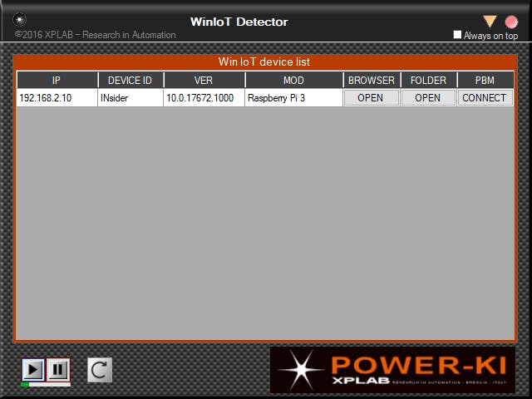
Task: Click the star logo icon in title bar
Action: pyautogui.click(x=19, y=19)
